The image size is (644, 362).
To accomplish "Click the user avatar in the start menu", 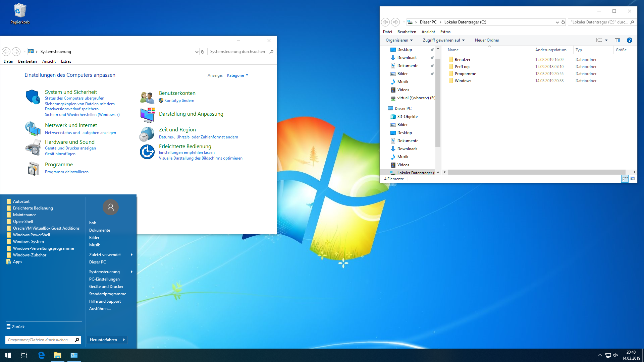I will coord(110,207).
